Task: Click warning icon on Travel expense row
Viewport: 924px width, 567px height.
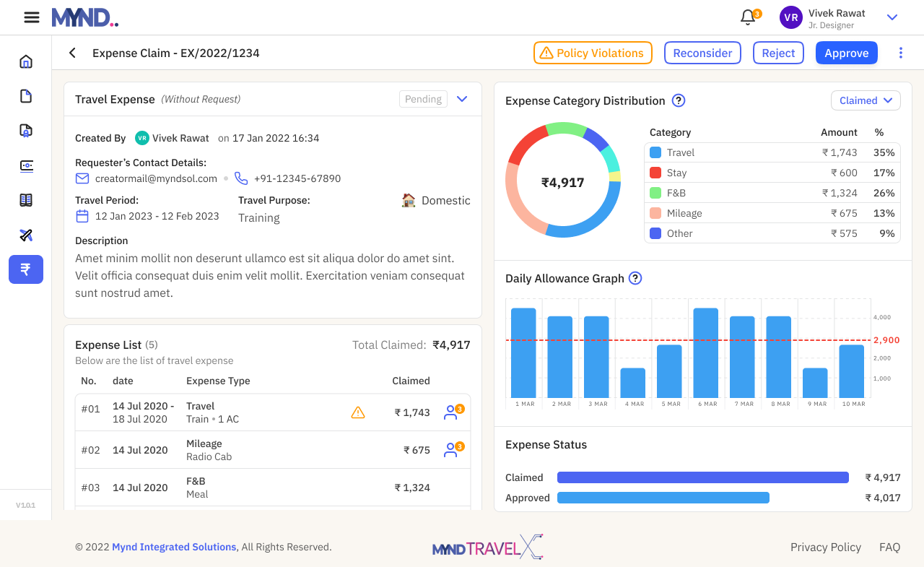Action: (357, 412)
